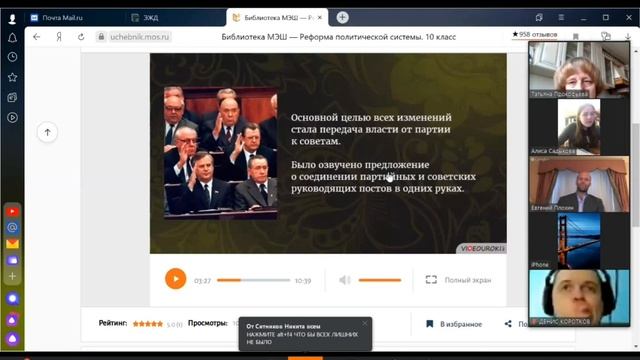Switch to Почта Mail.ru tab

coord(62,18)
